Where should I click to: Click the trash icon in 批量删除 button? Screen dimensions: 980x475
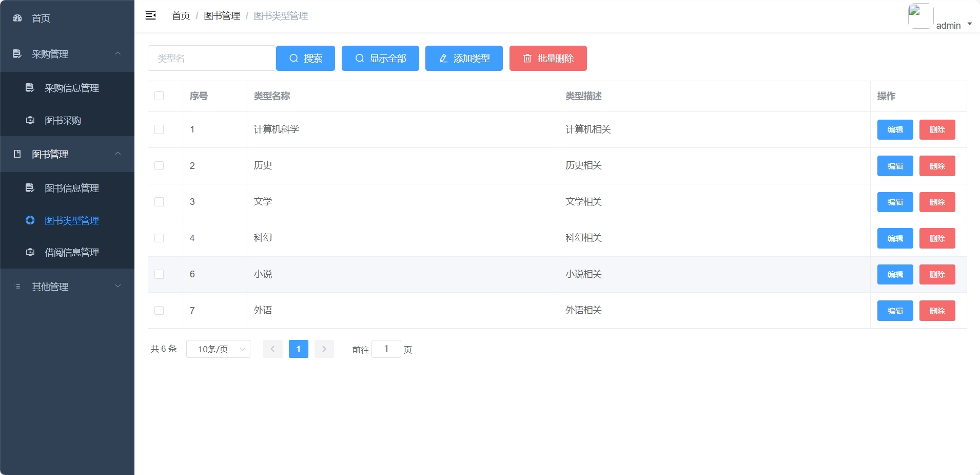point(527,58)
